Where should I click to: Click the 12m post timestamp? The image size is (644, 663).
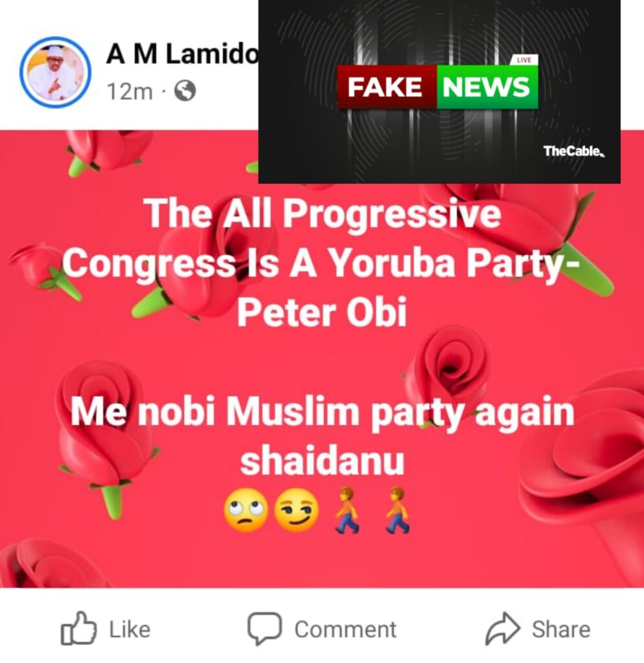[130, 91]
